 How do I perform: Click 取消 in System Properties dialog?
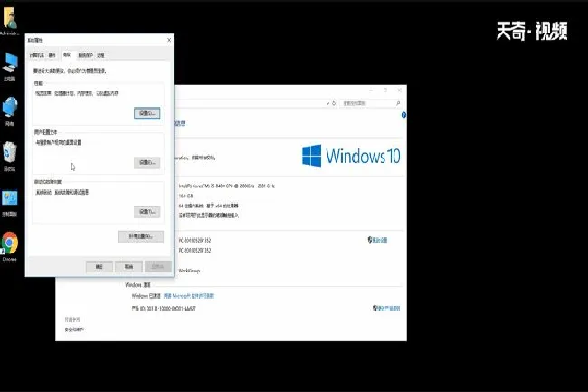128,267
